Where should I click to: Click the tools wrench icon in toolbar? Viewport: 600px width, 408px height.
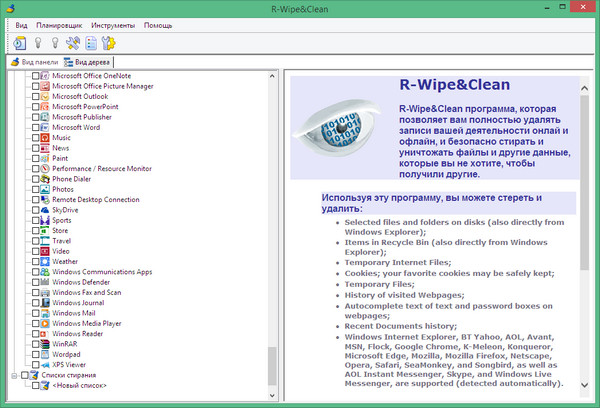click(73, 43)
